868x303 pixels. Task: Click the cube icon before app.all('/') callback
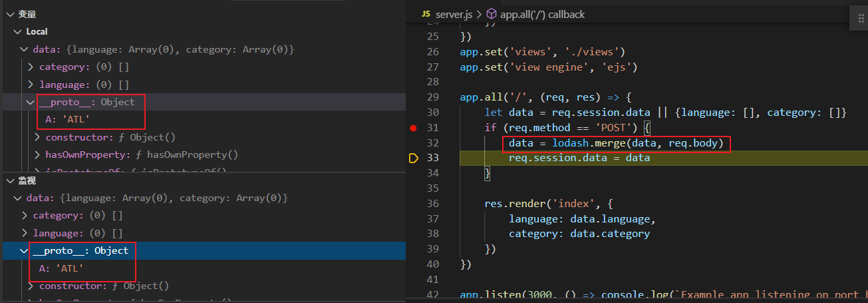[492, 14]
